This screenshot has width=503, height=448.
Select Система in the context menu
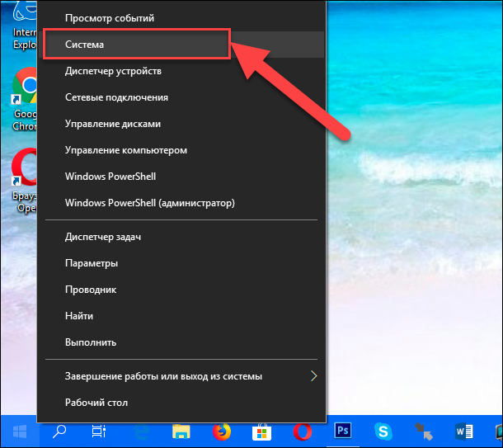coord(181,45)
